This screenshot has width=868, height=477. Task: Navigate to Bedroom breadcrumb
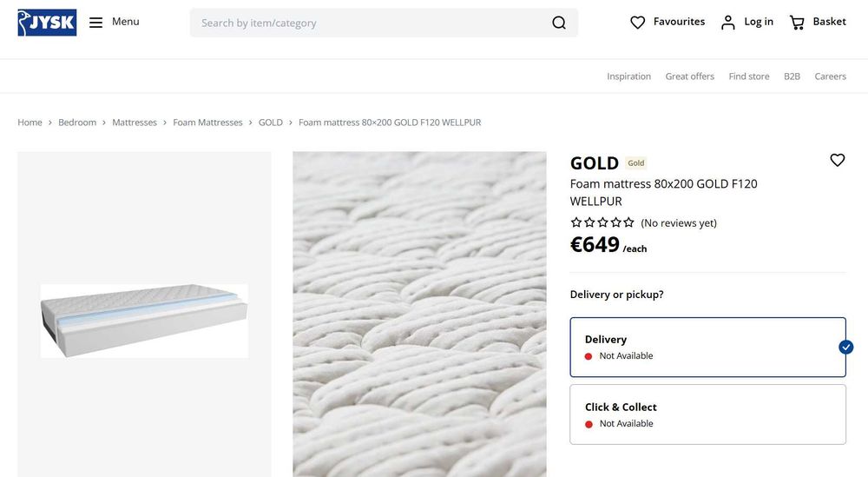coord(77,123)
